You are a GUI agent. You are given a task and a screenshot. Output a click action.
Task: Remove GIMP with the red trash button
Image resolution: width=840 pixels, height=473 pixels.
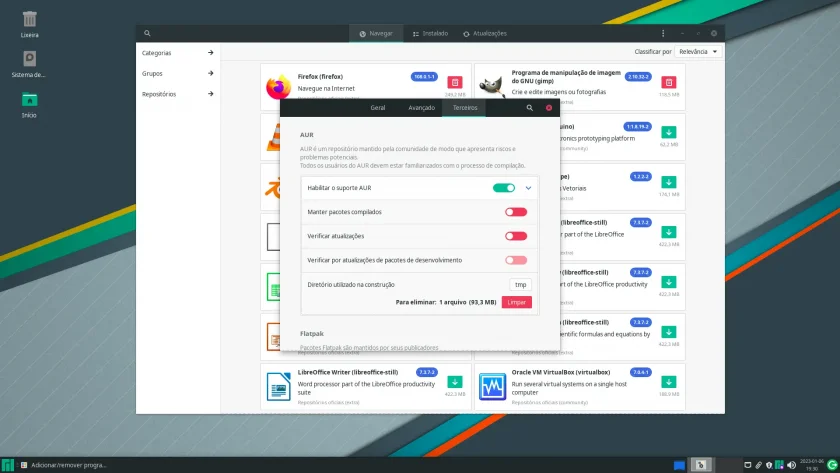click(668, 82)
